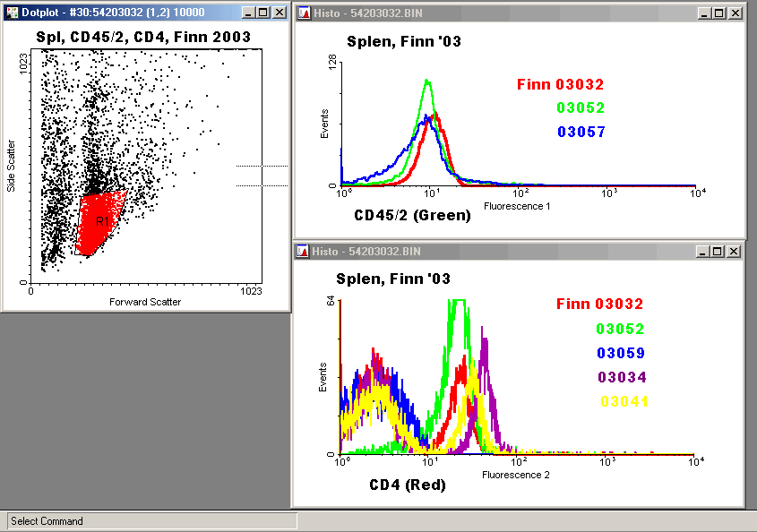Maximize the CD4 (Red) histogram window
Screen dimensions: 757x532
(718, 252)
